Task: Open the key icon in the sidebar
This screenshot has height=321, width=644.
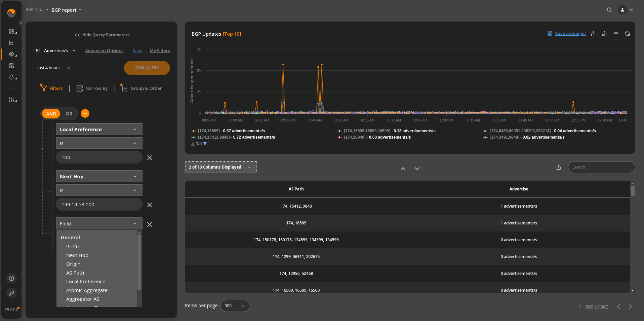Action: point(11,293)
